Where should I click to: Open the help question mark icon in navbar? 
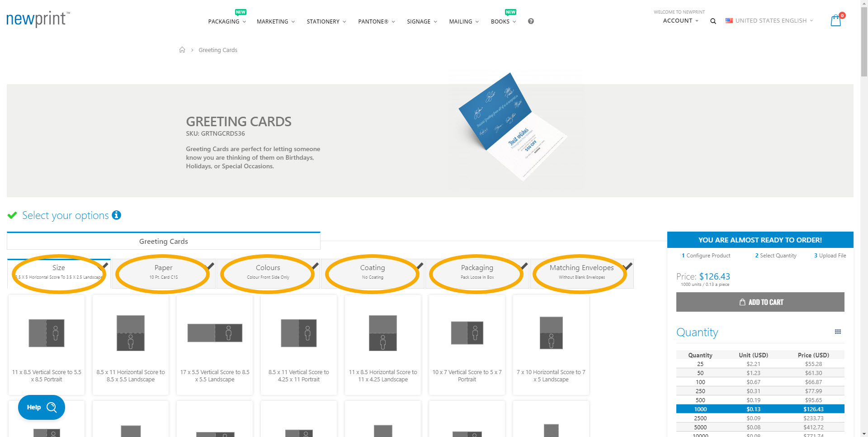pyautogui.click(x=531, y=21)
